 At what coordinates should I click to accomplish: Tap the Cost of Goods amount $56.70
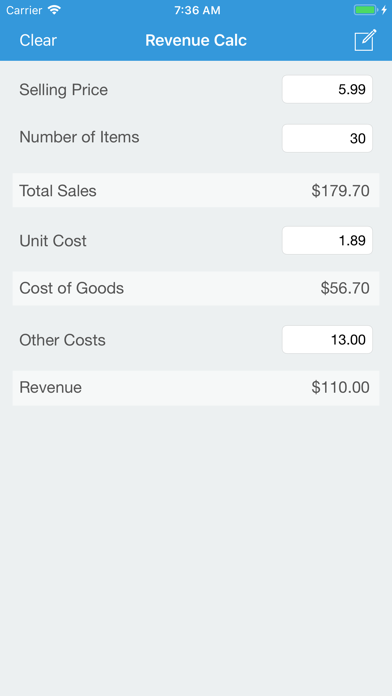(x=345, y=289)
